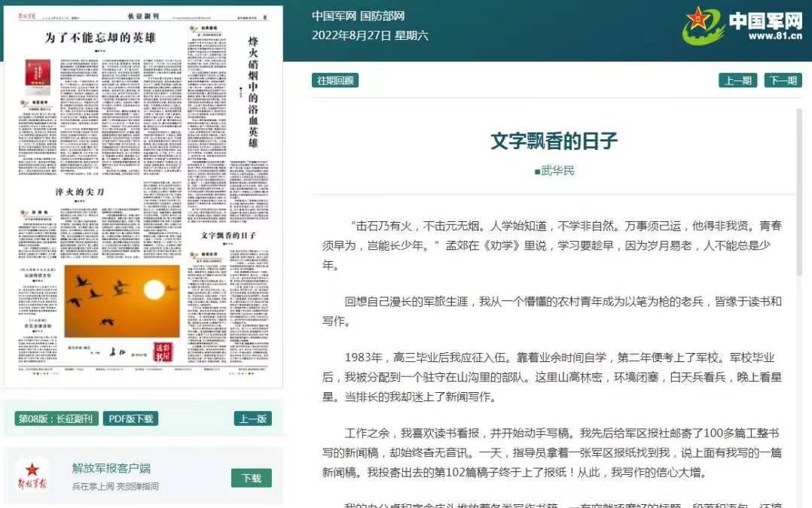
Task: Click the 中国军网 logo icon
Action: (702, 26)
